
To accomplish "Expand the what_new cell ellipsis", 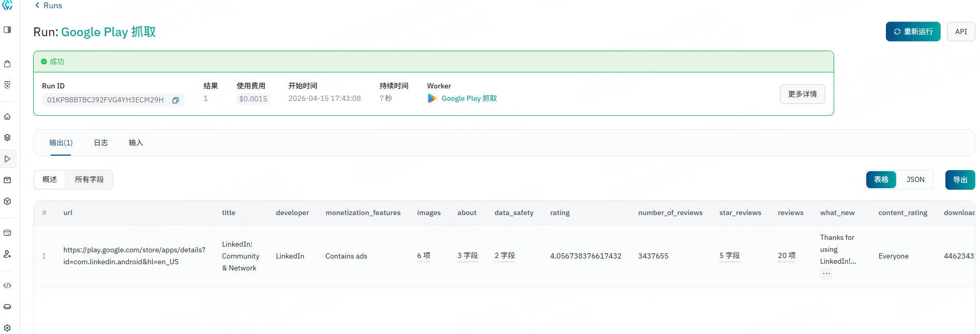I will tap(826, 274).
